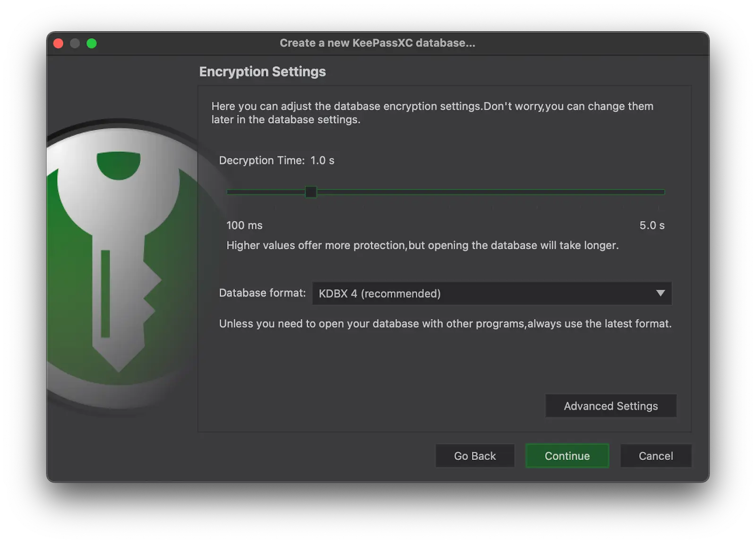Click the green maximize button
756x544 pixels.
pyautogui.click(x=92, y=43)
